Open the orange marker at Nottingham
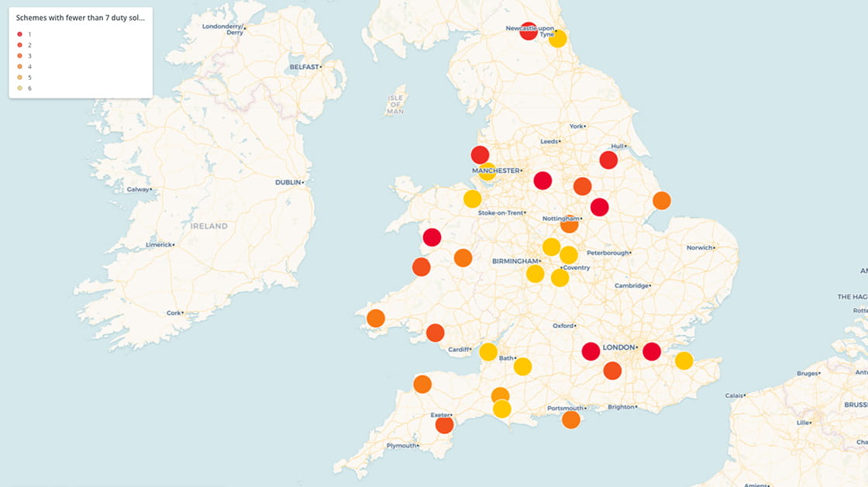The image size is (868, 487). point(570,225)
